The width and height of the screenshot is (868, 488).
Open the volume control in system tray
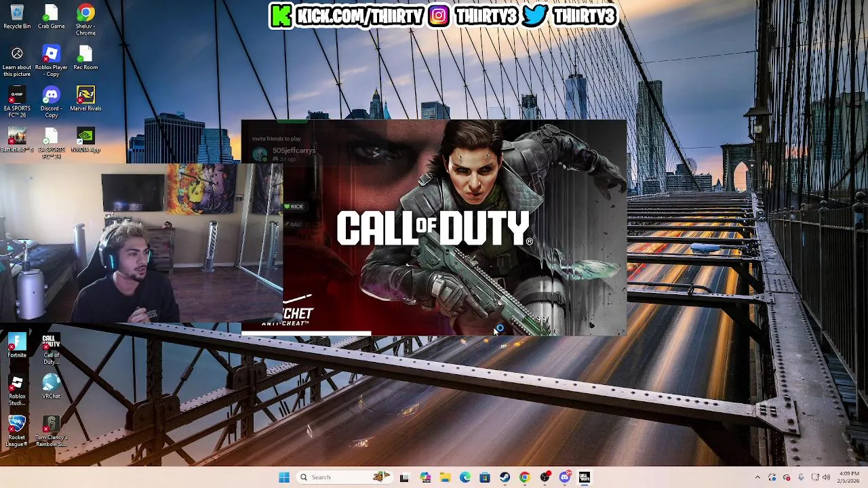(x=826, y=477)
